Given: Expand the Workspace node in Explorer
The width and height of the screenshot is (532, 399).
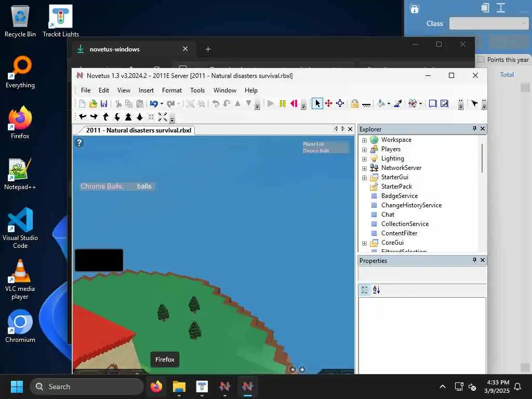Looking at the screenshot, I should coord(364,140).
